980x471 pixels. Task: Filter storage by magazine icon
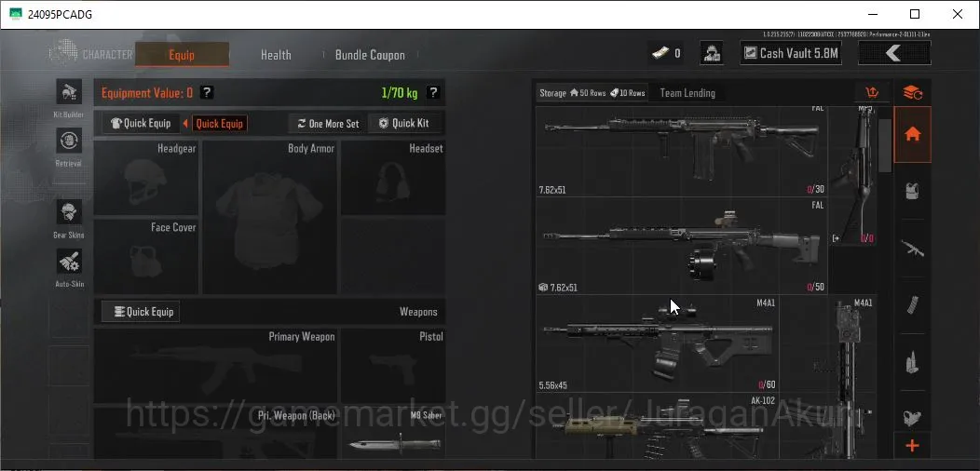click(x=913, y=305)
